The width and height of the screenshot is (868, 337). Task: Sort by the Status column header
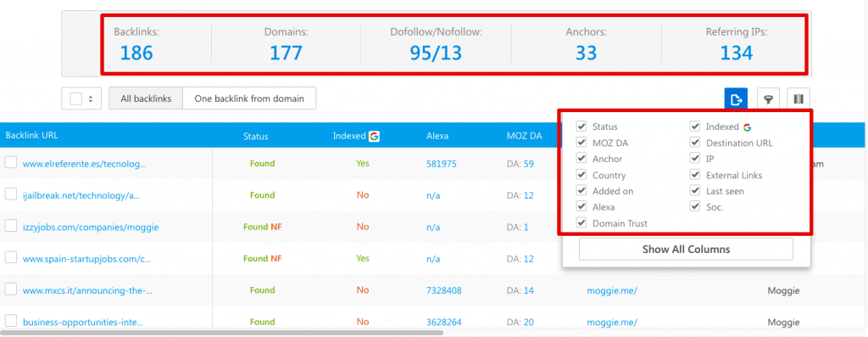[x=256, y=137]
